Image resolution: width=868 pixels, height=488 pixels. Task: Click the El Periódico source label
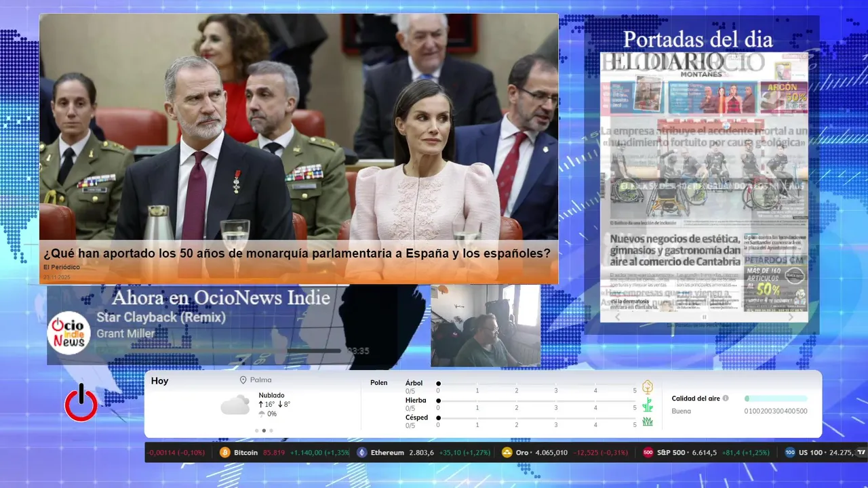pos(61,267)
